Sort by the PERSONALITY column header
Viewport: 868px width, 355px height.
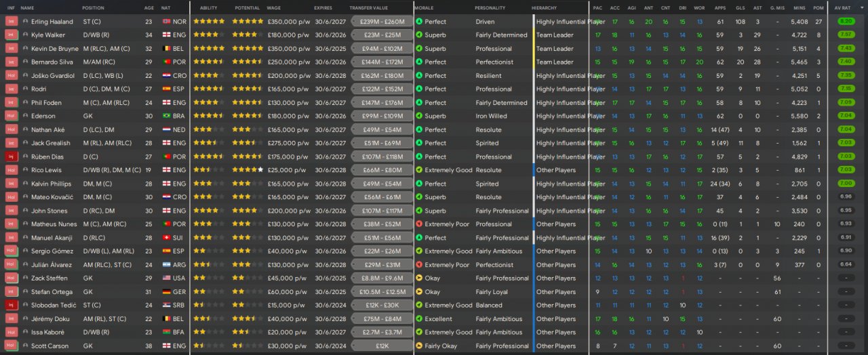coord(490,7)
